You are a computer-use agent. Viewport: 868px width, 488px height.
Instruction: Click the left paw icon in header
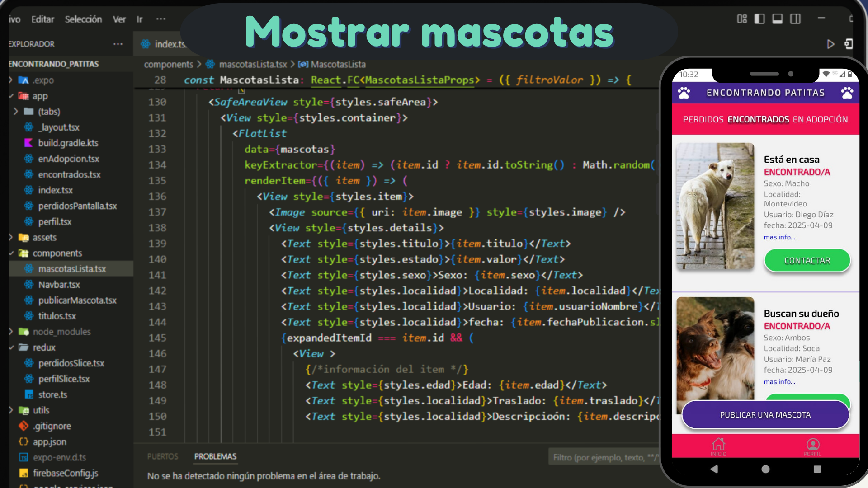(684, 93)
